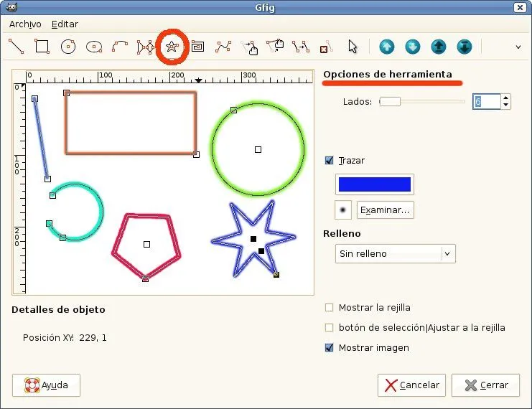Click the blue line's bottom endpoint handle
532x409 pixels.
[48, 179]
